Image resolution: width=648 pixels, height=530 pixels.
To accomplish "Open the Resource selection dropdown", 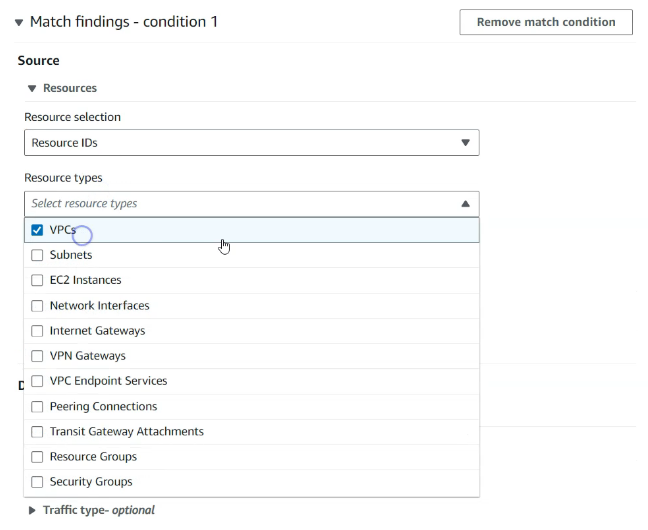I will (251, 143).
